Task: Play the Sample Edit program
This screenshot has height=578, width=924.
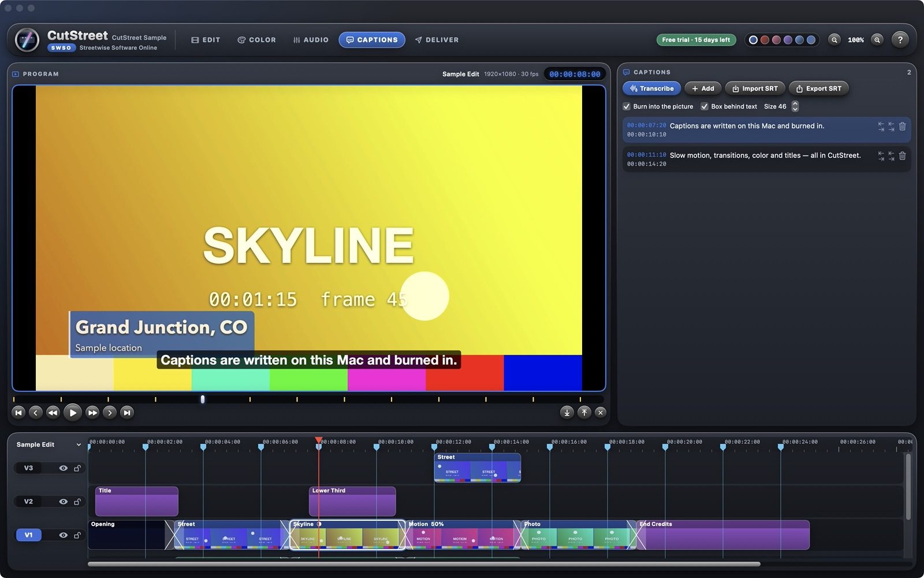Action: click(x=72, y=412)
